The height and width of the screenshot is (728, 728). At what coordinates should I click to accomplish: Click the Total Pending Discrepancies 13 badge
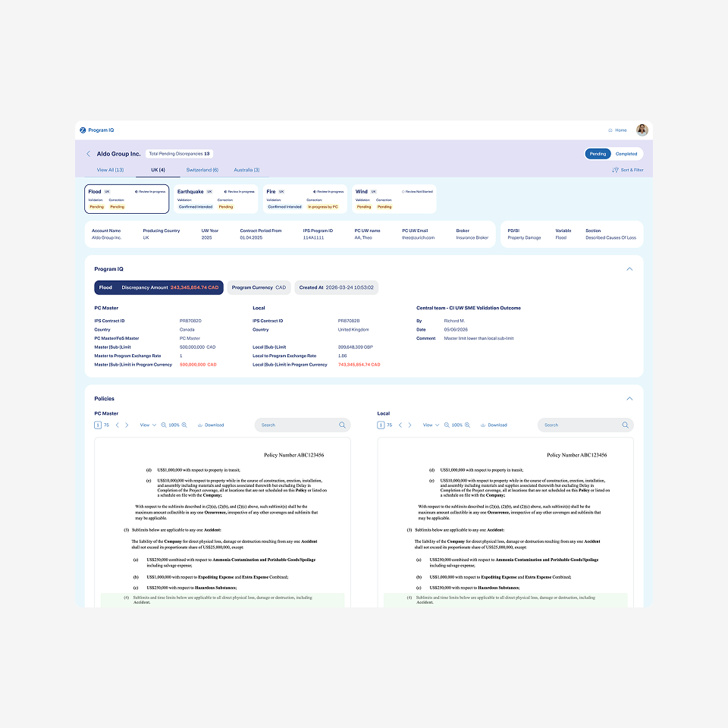coord(179,154)
